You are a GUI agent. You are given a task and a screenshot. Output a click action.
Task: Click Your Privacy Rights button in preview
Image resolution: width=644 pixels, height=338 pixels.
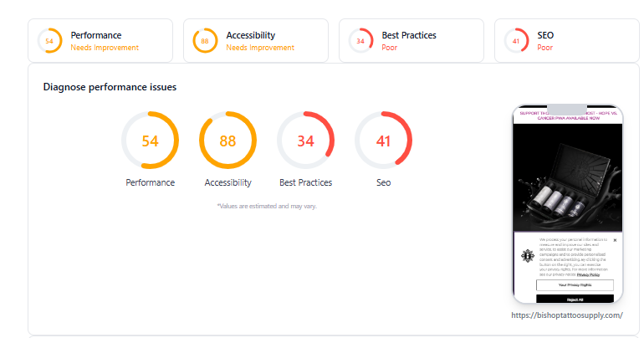575,284
